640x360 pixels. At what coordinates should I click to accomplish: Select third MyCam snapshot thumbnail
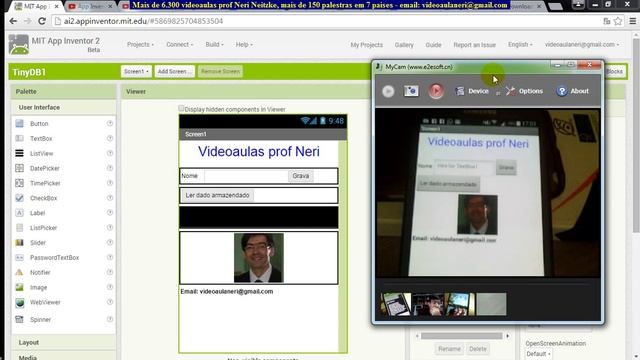pyautogui.click(x=460, y=304)
